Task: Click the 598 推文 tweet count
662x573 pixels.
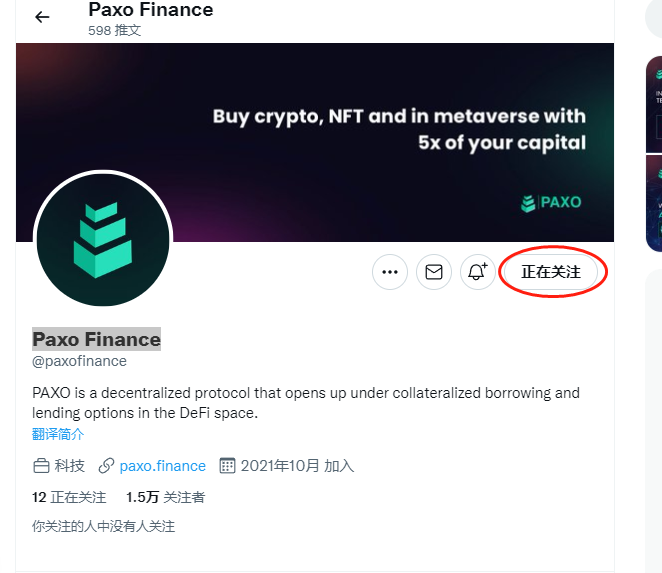Action: 114,31
